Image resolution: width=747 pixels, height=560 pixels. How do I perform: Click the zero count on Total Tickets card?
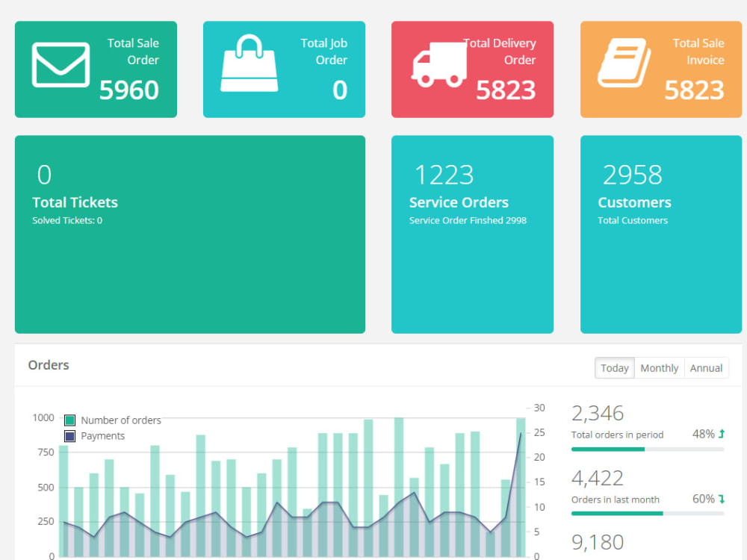pyautogui.click(x=44, y=175)
